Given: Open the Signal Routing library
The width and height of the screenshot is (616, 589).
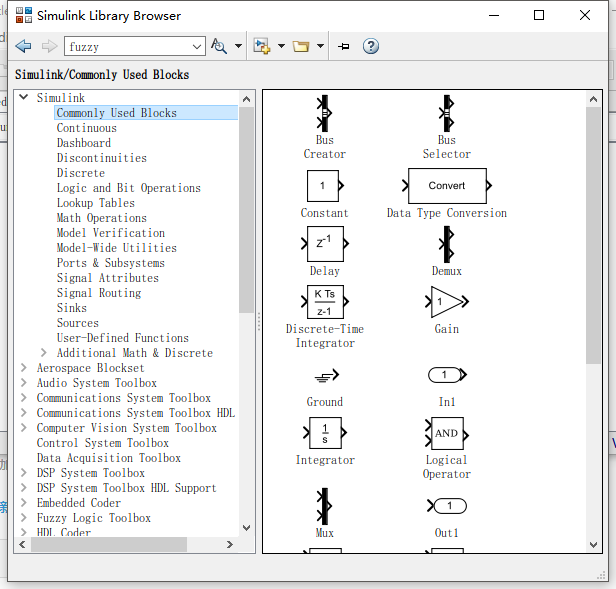Looking at the screenshot, I should pyautogui.click(x=99, y=293).
